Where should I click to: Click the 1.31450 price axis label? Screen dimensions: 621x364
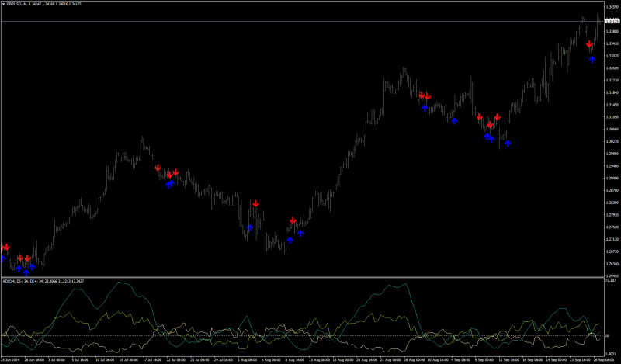[x=612, y=105]
